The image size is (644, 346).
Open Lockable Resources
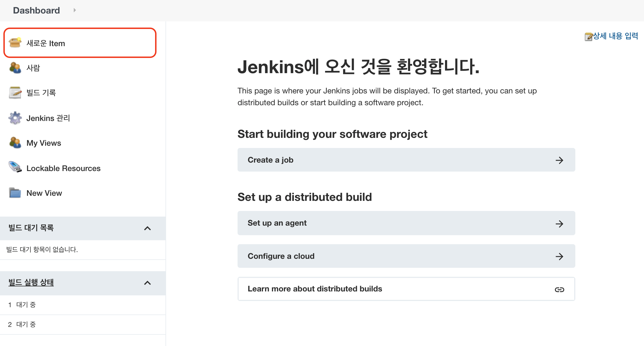pos(63,168)
